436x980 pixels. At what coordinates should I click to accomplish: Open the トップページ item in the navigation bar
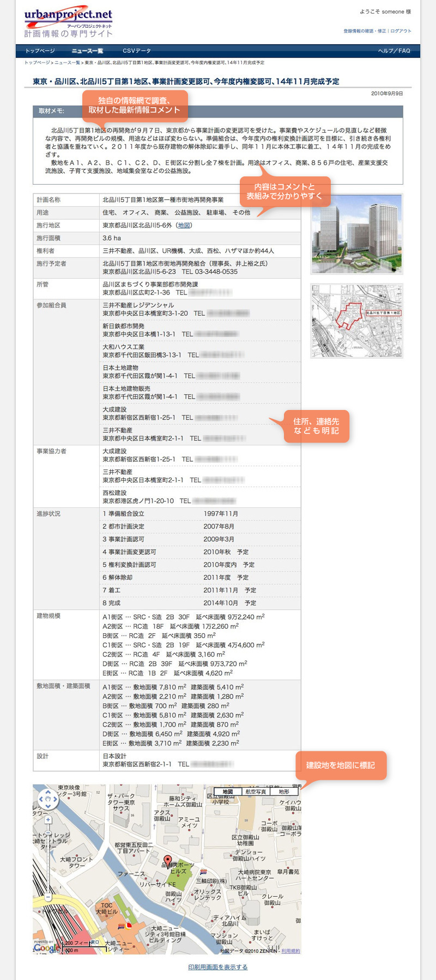[x=40, y=51]
